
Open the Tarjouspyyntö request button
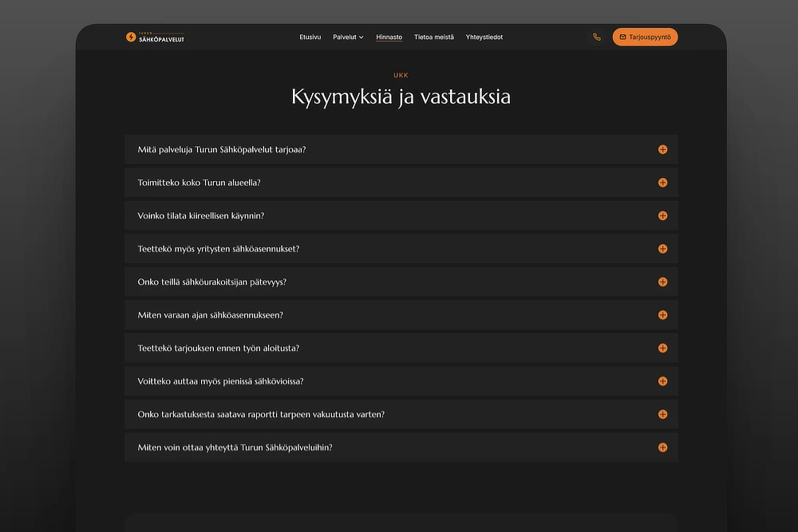pos(645,37)
